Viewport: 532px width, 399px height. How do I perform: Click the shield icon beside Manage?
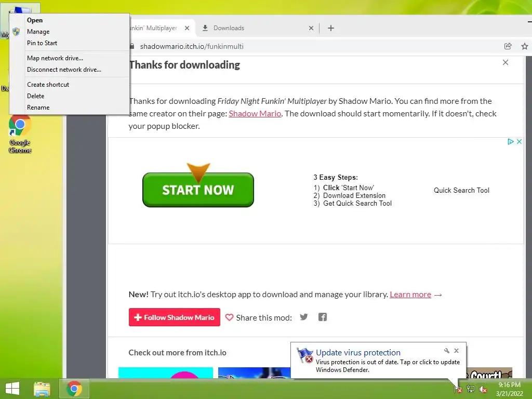[16, 32]
